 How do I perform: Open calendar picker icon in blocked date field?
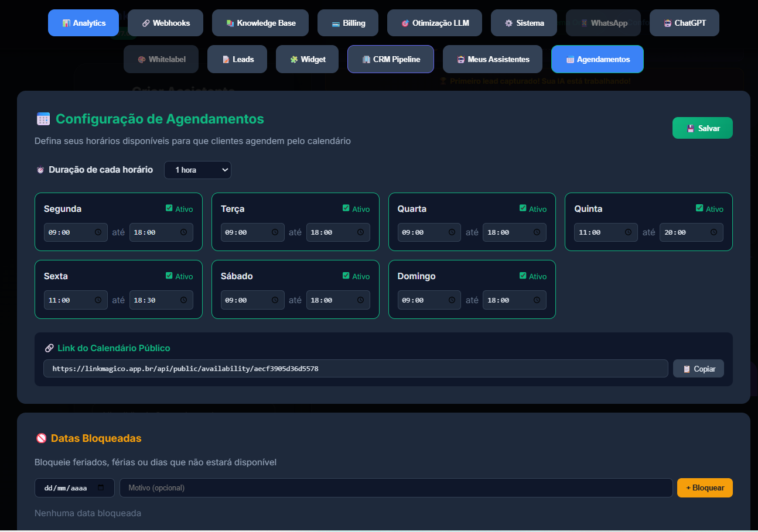tap(101, 488)
